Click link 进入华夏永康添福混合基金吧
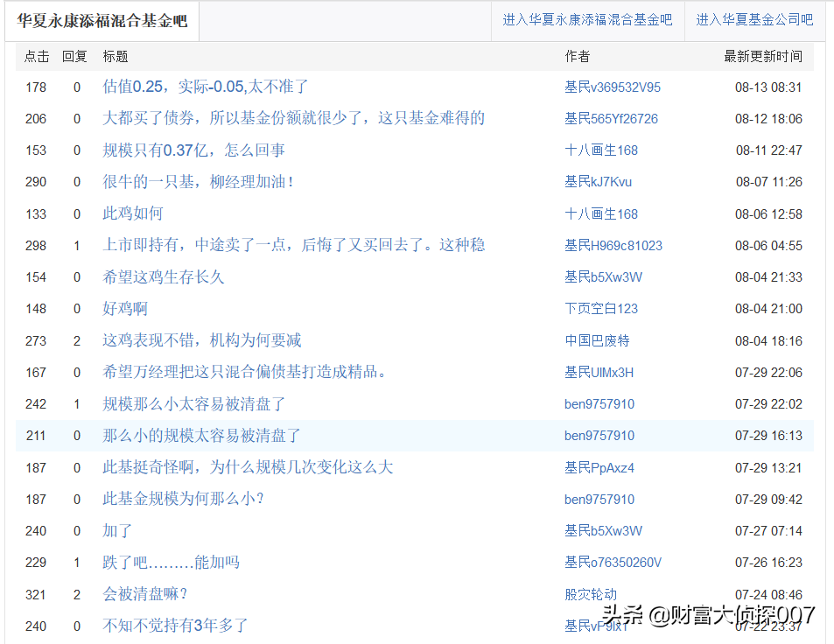The image size is (834, 644). pyautogui.click(x=587, y=20)
